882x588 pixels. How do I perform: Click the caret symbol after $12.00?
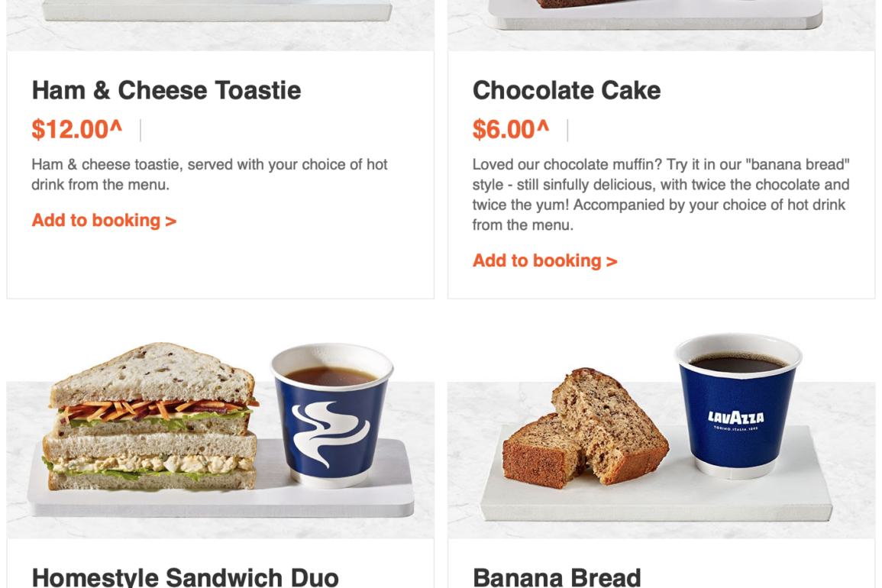[116, 125]
